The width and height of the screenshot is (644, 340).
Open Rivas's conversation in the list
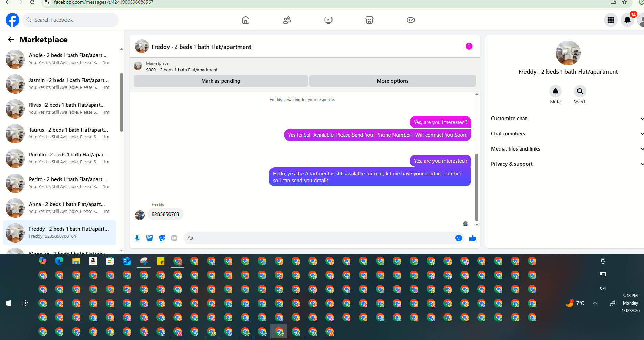click(x=59, y=109)
